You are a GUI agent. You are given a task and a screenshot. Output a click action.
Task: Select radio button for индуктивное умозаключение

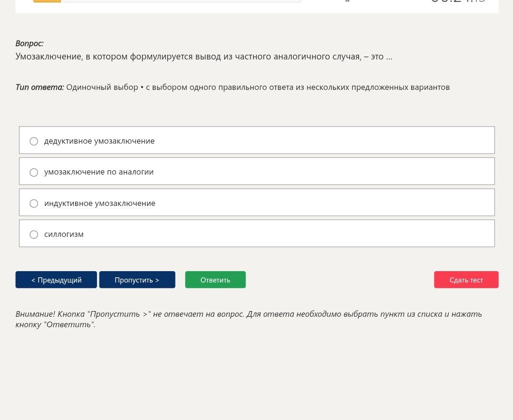coord(34,204)
